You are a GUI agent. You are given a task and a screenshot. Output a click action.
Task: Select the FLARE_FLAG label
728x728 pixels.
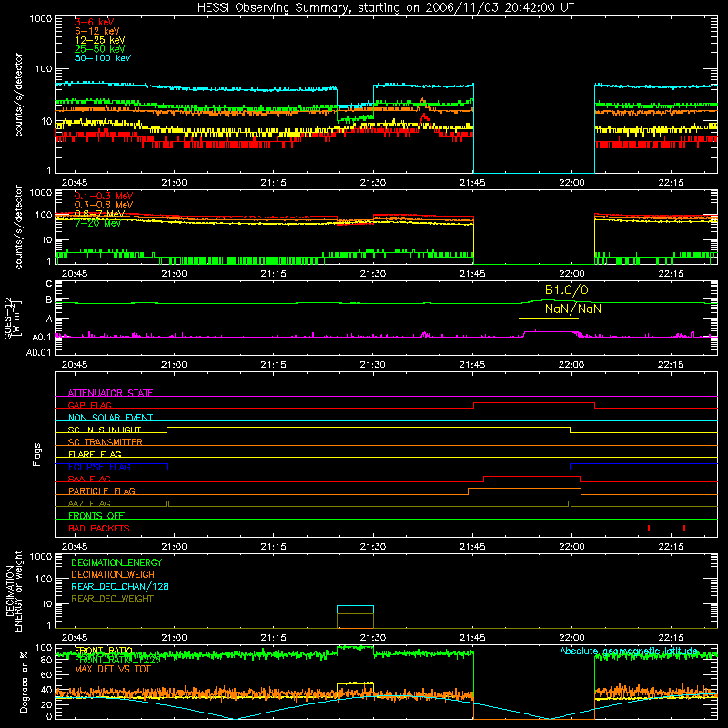(95, 454)
